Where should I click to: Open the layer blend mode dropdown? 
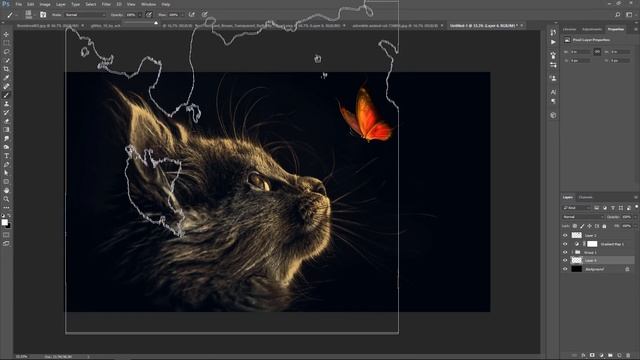coord(582,217)
